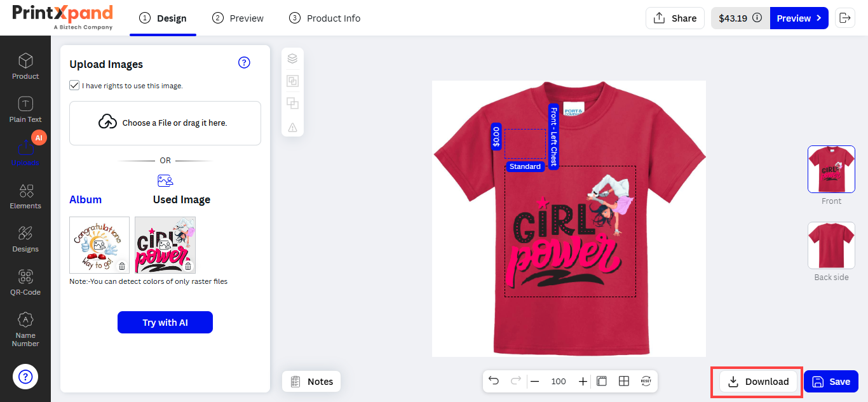Open the layers panel icon
This screenshot has width=868, height=402.
tap(292, 59)
